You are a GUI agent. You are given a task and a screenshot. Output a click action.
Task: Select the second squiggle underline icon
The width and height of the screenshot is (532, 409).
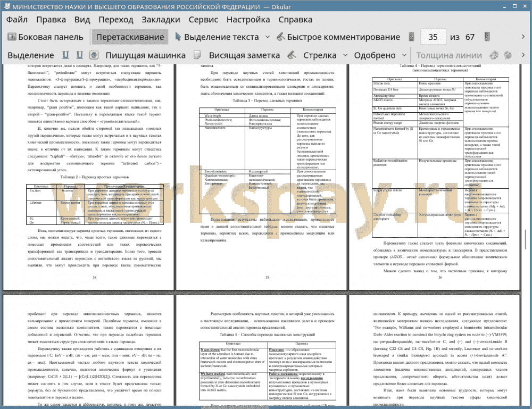tap(79, 55)
